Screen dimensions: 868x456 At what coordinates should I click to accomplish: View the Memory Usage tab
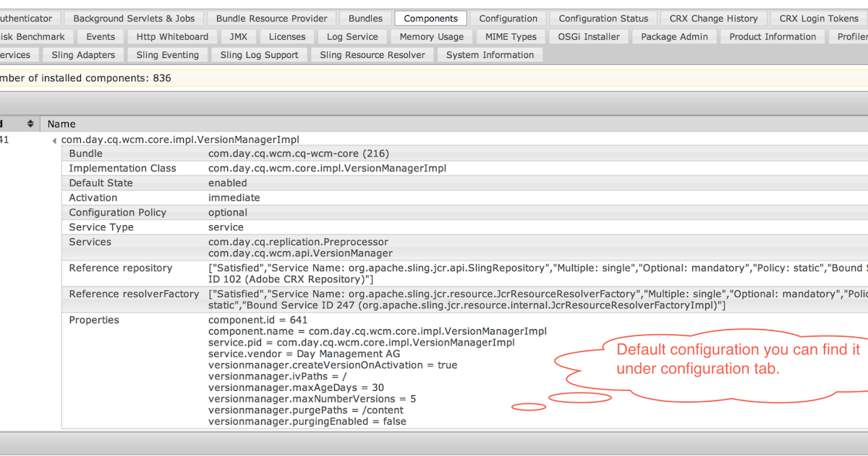click(431, 36)
